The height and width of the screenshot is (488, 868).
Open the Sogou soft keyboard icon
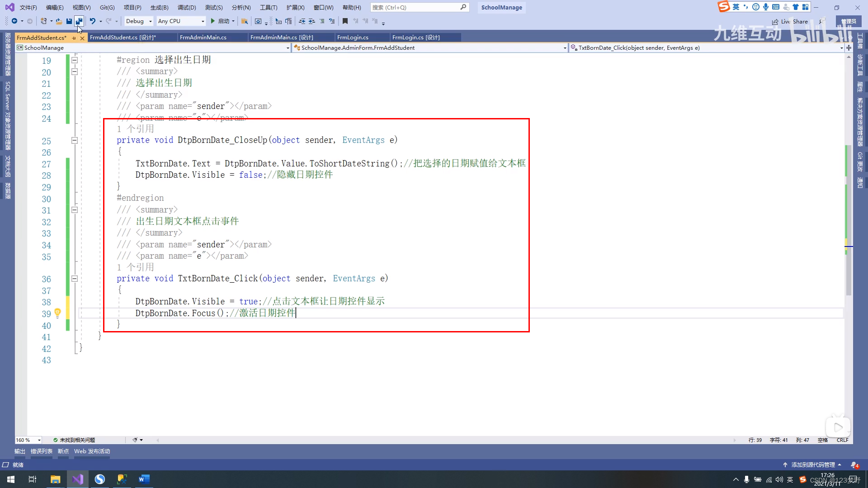point(776,7)
